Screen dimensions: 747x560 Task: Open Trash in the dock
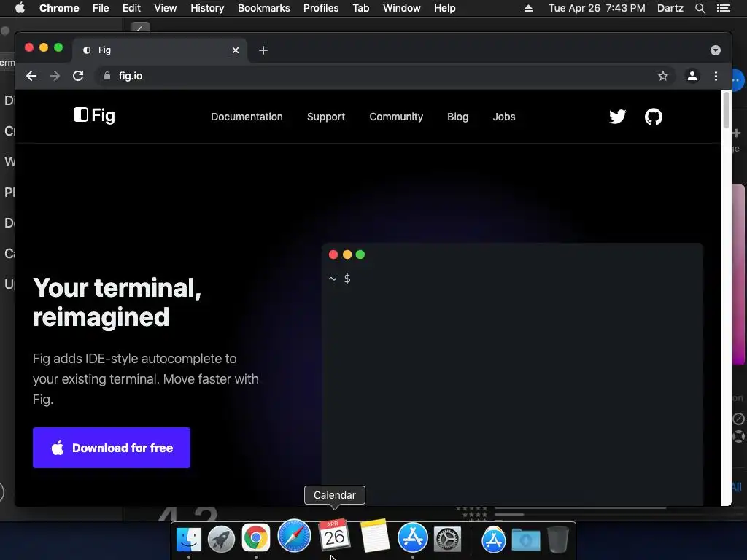click(x=557, y=539)
